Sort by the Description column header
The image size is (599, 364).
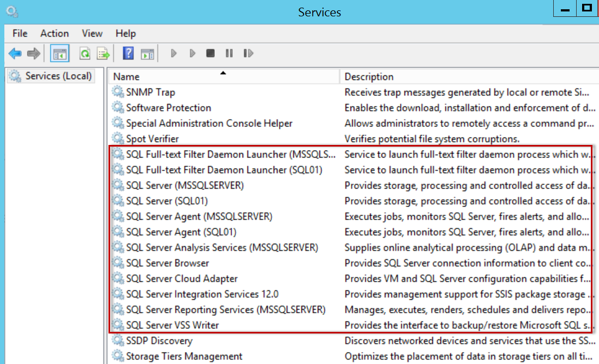(469, 76)
